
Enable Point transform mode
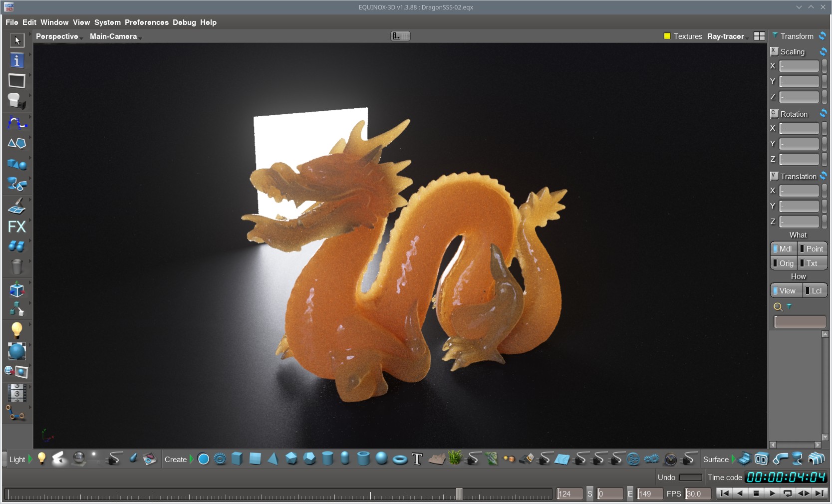(813, 249)
